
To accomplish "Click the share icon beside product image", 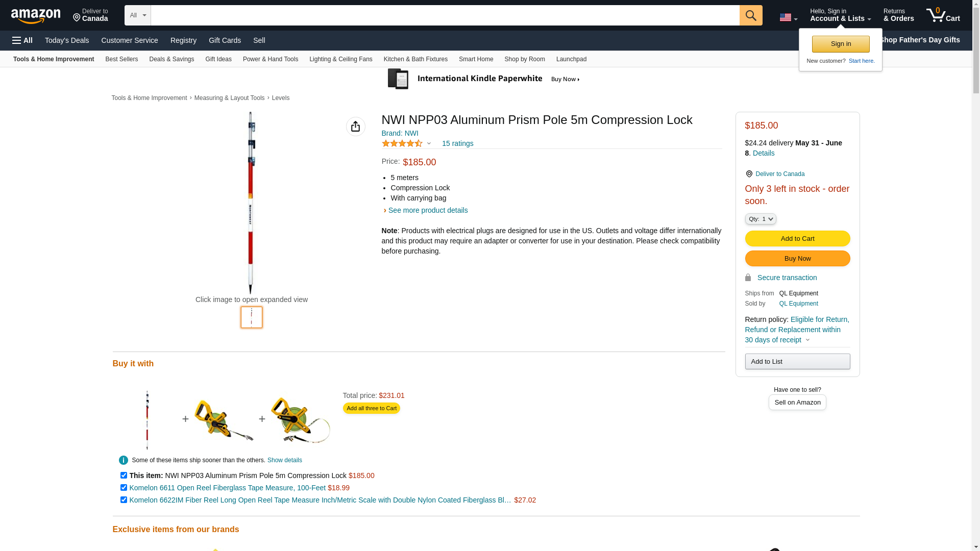I will pyautogui.click(x=355, y=127).
